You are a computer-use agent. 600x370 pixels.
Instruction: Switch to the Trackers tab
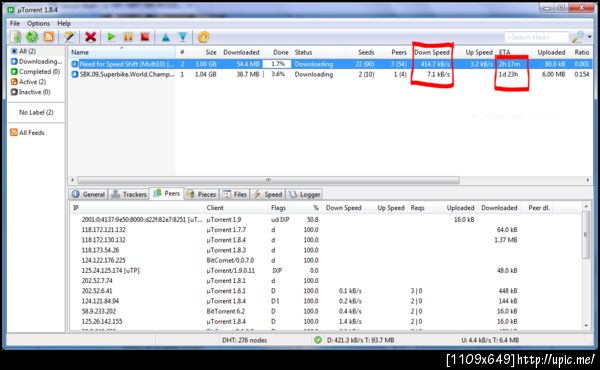[x=129, y=194]
